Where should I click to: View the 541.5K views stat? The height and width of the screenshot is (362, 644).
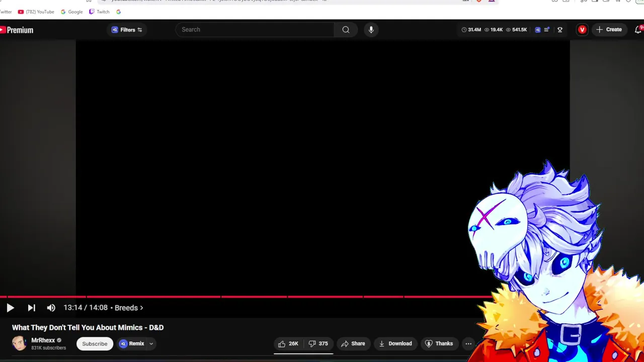(x=517, y=30)
